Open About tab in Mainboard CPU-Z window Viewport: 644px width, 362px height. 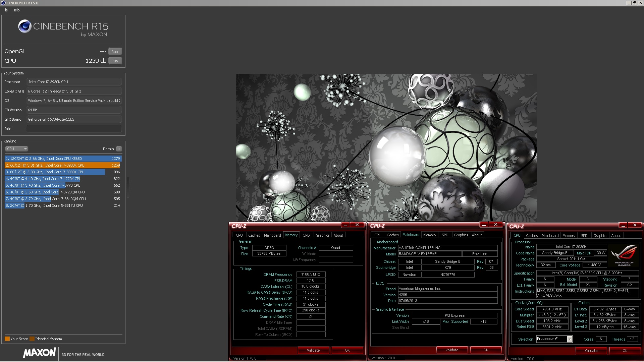(477, 235)
